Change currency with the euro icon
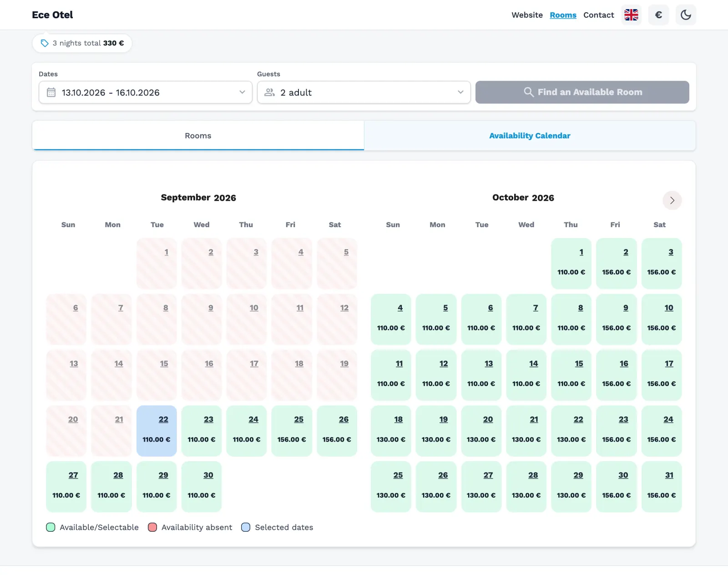The width and height of the screenshot is (728, 575). coord(658,15)
